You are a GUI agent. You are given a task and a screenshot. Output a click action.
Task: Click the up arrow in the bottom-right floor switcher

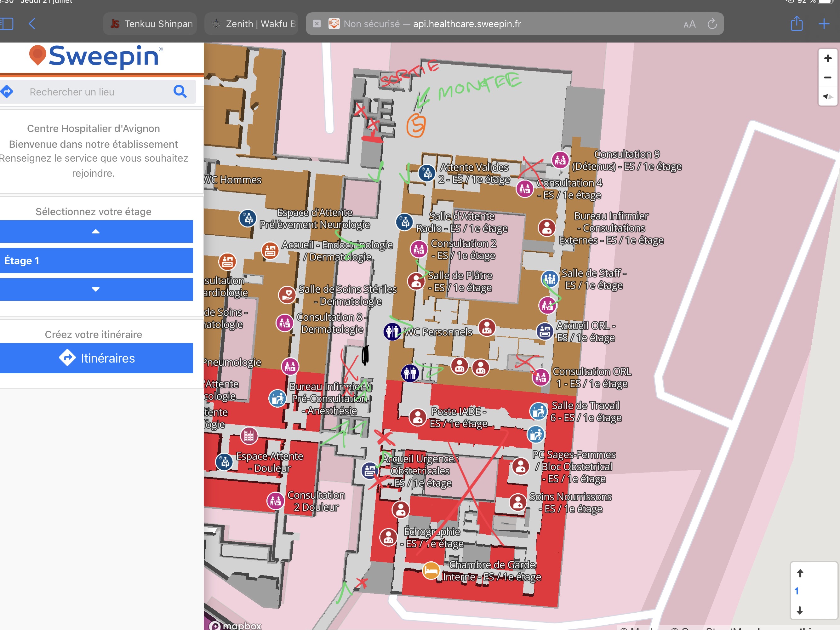point(800,573)
